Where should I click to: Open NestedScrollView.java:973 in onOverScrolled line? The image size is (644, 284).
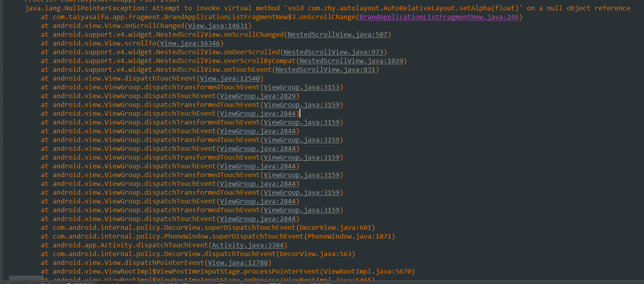pos(334,52)
